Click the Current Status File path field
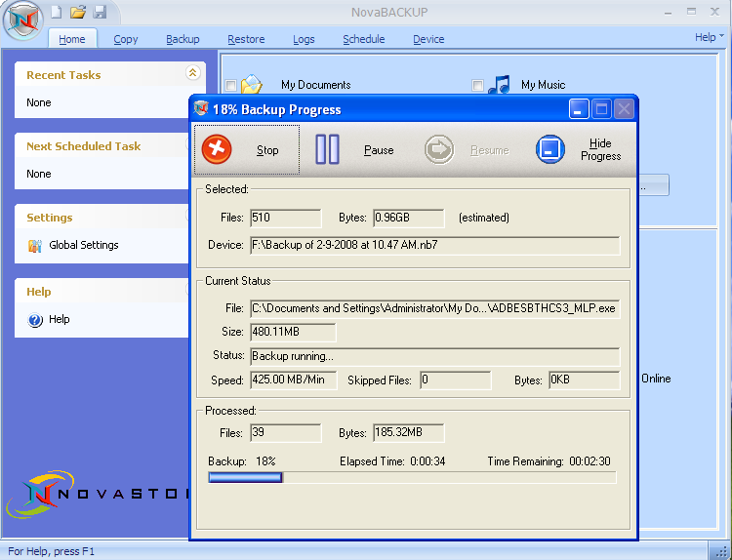Screen dimensions: 732x560 point(435,308)
